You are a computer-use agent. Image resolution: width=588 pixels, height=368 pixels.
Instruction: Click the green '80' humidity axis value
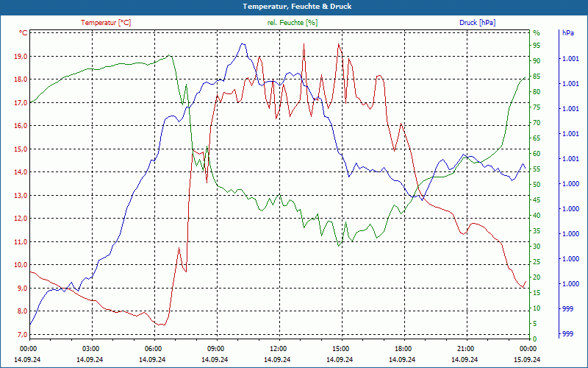point(537,92)
